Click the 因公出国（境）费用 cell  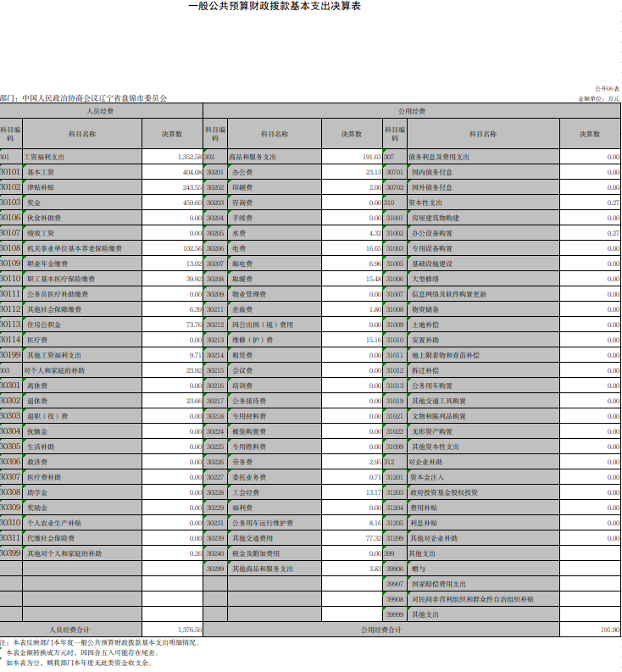click(x=275, y=325)
